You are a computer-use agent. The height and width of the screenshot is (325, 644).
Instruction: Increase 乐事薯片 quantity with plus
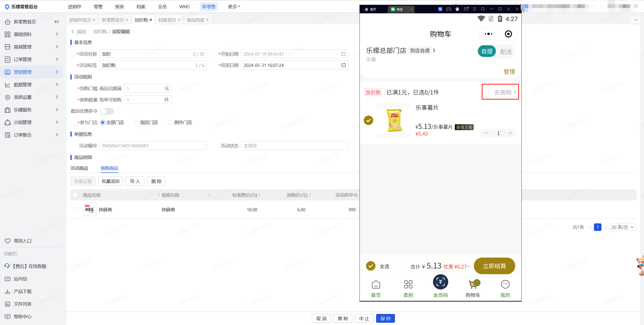click(x=510, y=133)
